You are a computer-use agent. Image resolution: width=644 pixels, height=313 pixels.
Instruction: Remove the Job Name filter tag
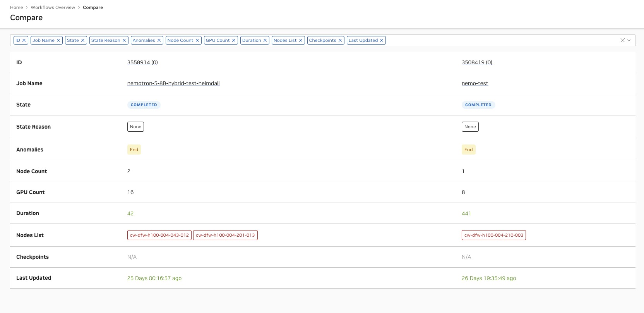(58, 40)
